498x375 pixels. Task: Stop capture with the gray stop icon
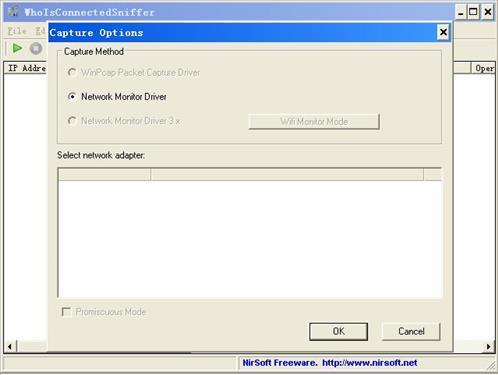[x=36, y=48]
